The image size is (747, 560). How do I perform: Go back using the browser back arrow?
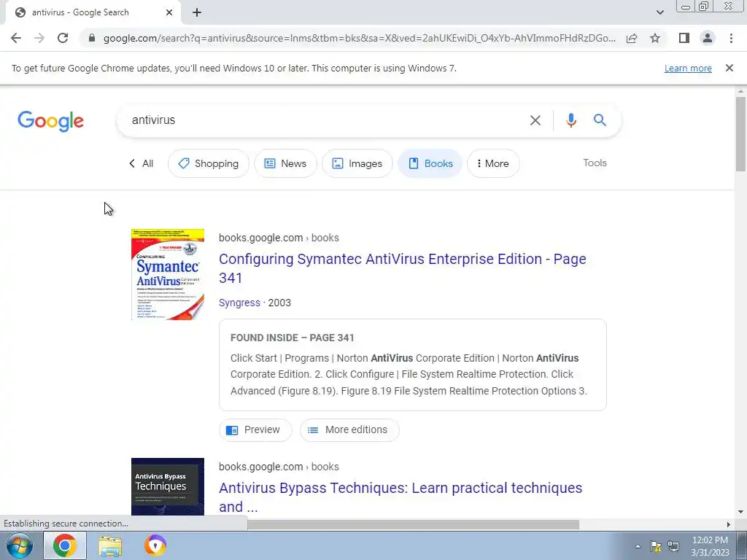tap(16, 38)
